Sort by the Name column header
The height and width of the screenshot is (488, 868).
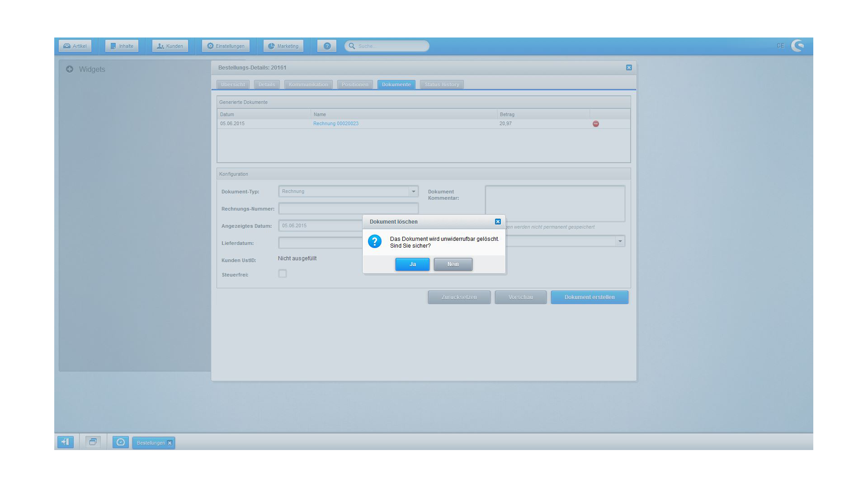tap(404, 114)
